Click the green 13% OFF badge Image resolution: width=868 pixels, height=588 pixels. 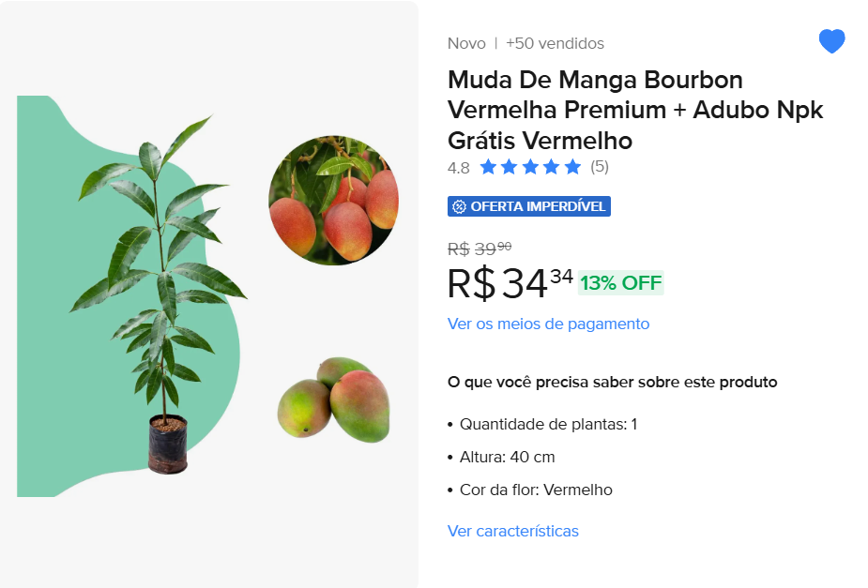pos(620,282)
